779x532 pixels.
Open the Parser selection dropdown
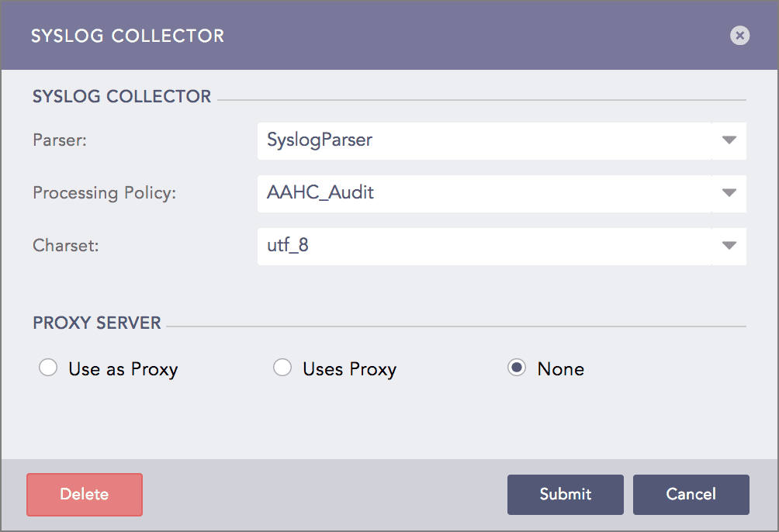[501, 141]
